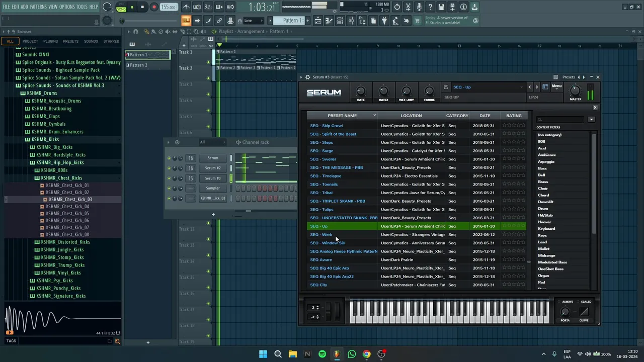Select the slip tool in Playlist toolbar
644x362 pixels.
coord(175,31)
